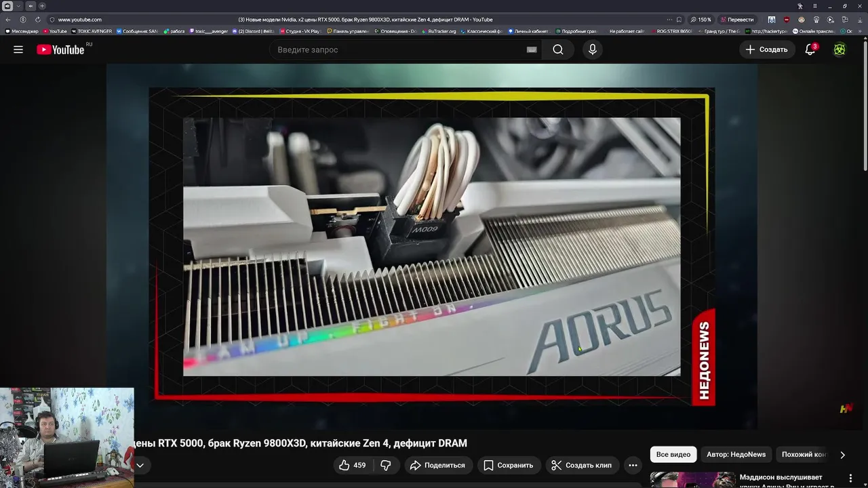Open the account avatar menu

click(x=840, y=49)
